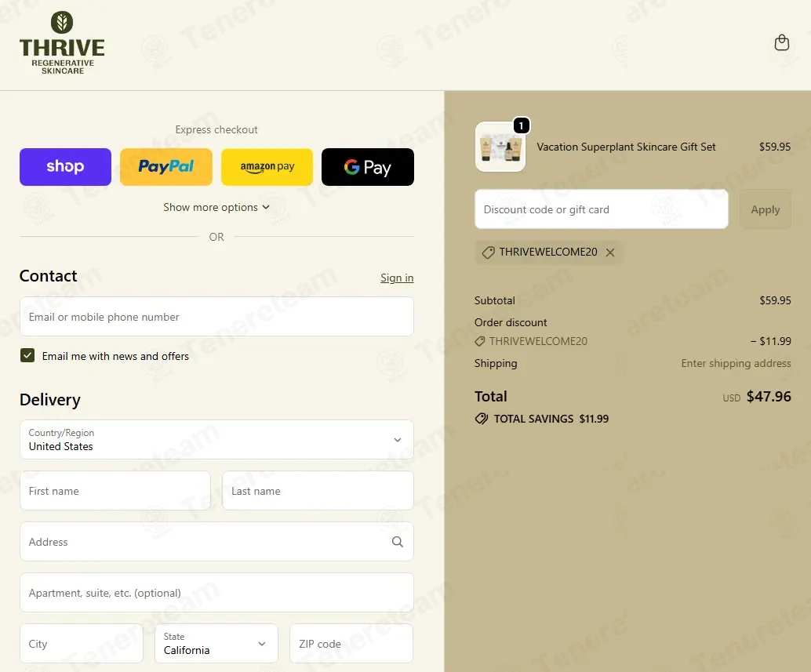Select Google Pay express checkout
This screenshot has width=811, height=672.
pos(368,167)
